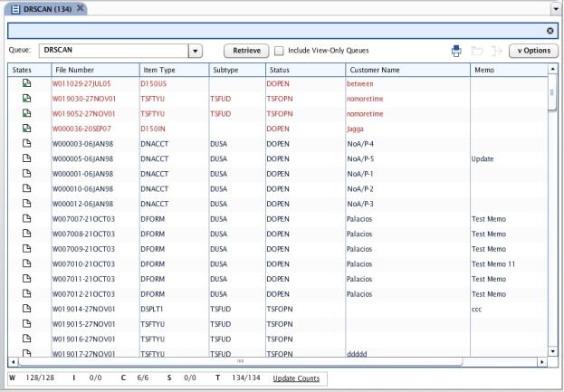
Task: Click the Update Counts link
Action: [296, 378]
